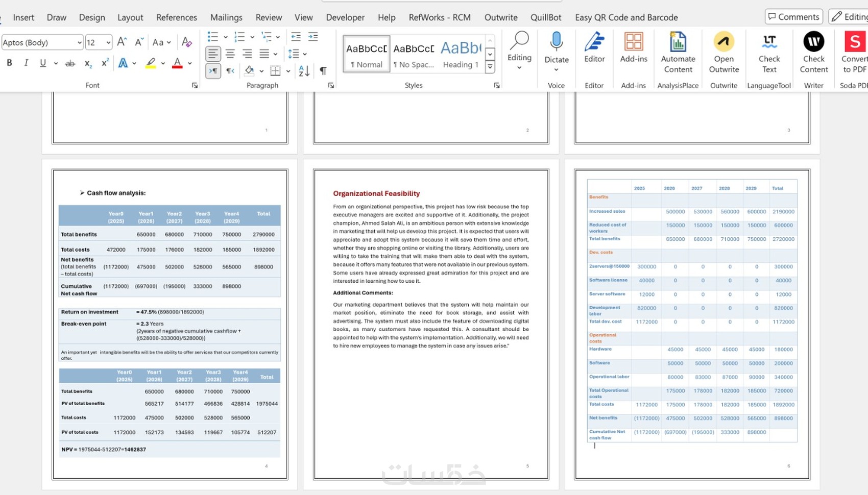Toggle bold formatting
Screen dimensions: 868x495
coord(9,63)
